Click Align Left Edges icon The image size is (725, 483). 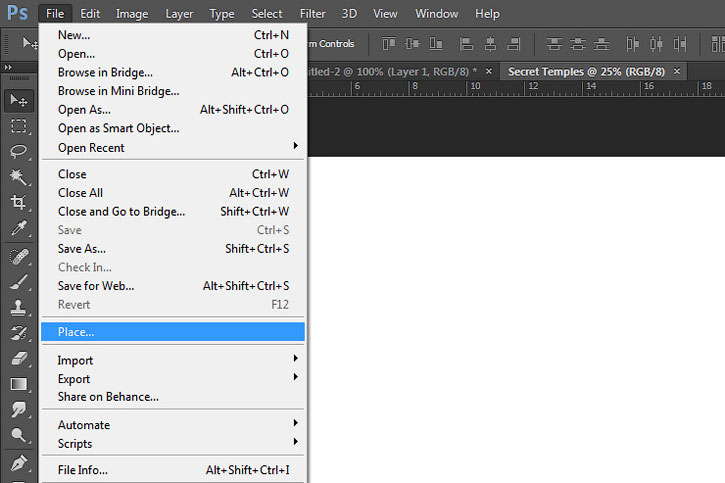466,44
